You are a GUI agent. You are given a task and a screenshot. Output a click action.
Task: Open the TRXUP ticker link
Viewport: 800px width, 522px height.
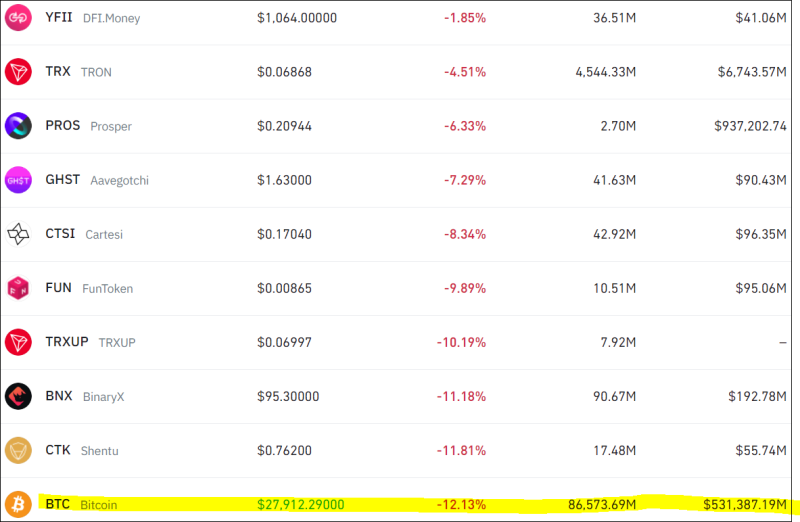pos(67,342)
